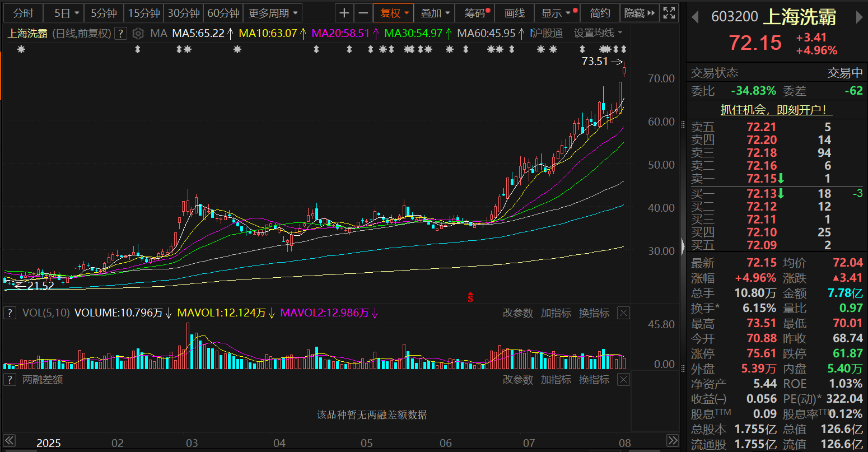Switch to the 分时 intraday tab
Screen dimensions: 868x452
point(23,13)
